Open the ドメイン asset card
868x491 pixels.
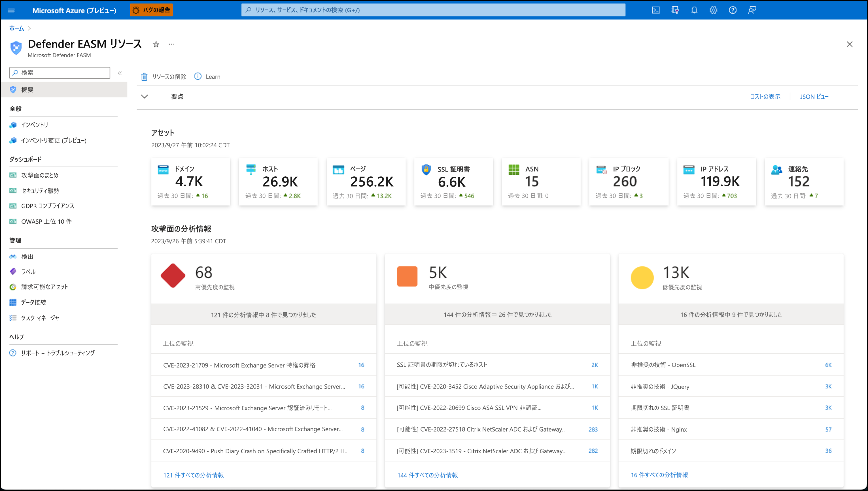coord(191,182)
